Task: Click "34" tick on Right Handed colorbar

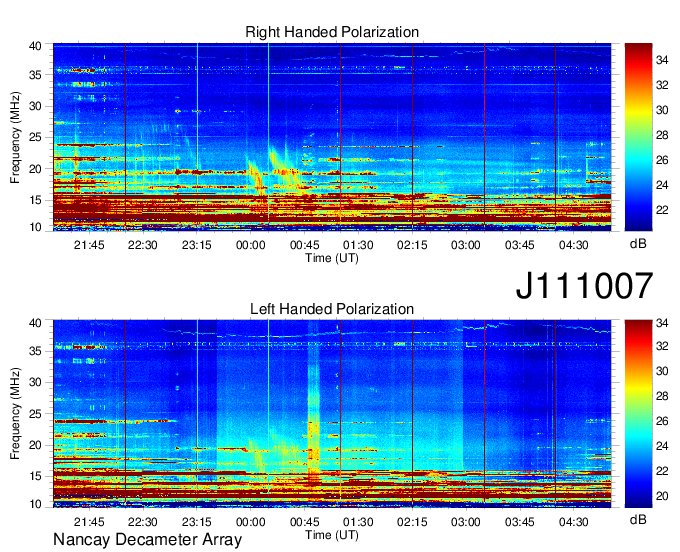Action: point(662,60)
